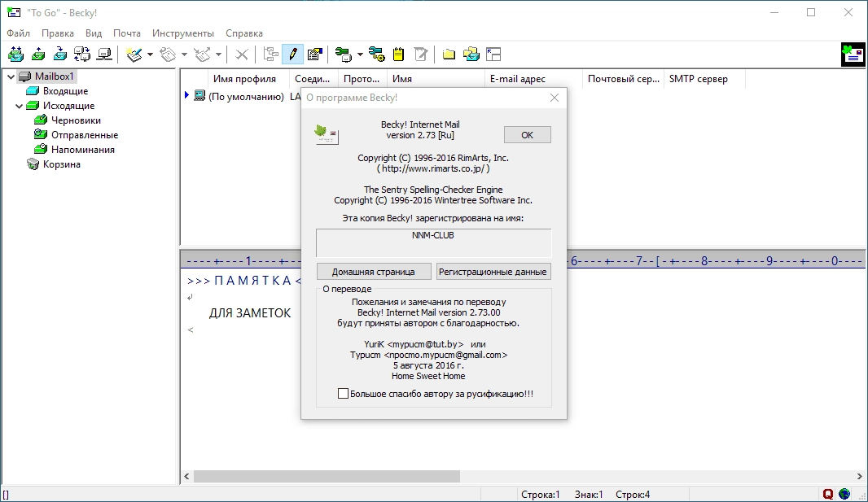Open the Файл menu
The height and width of the screenshot is (502, 868).
click(18, 33)
